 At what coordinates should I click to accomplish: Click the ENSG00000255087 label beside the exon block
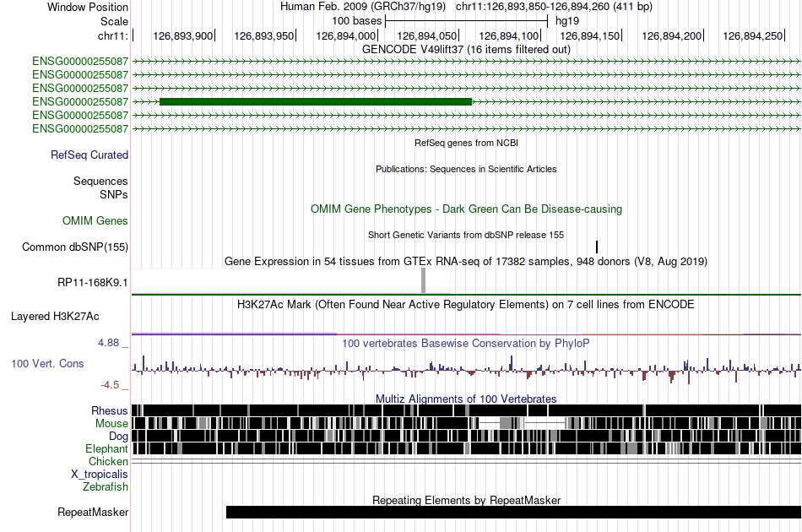click(x=80, y=102)
